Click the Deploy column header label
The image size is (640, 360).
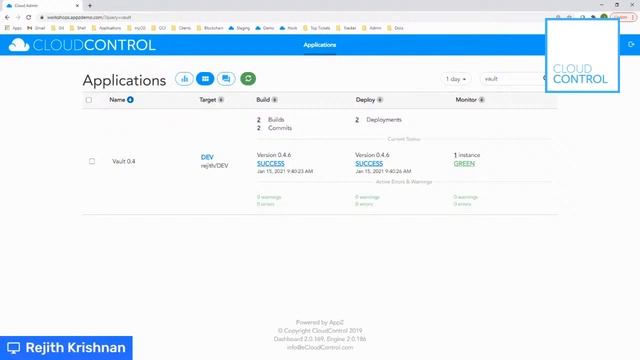[365, 100]
